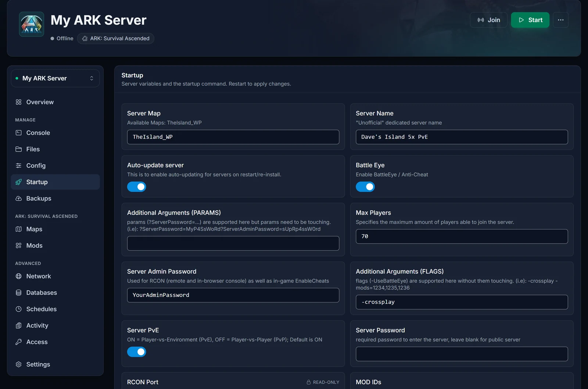The width and height of the screenshot is (588, 389).
Task: Disable the Battle Eye switch
Action: click(365, 187)
